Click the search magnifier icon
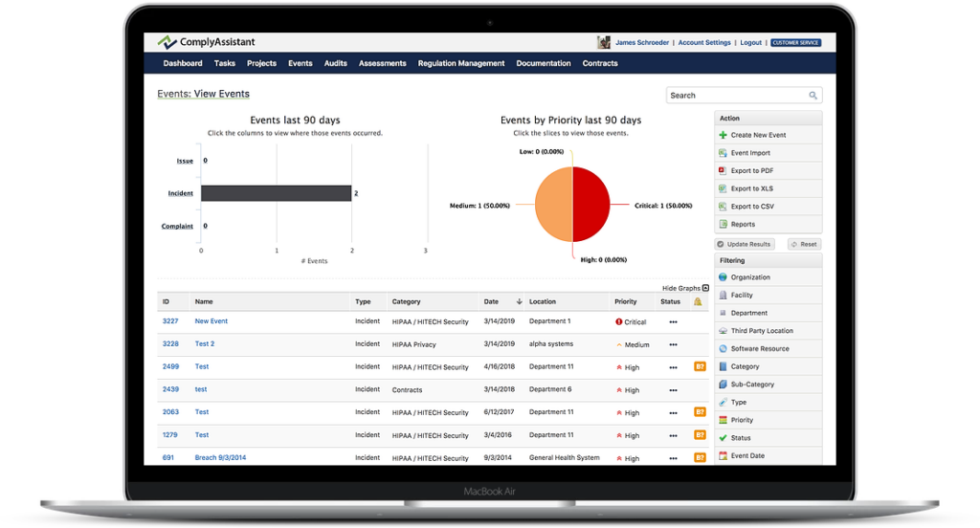This screenshot has width=980, height=528. pos(813,96)
